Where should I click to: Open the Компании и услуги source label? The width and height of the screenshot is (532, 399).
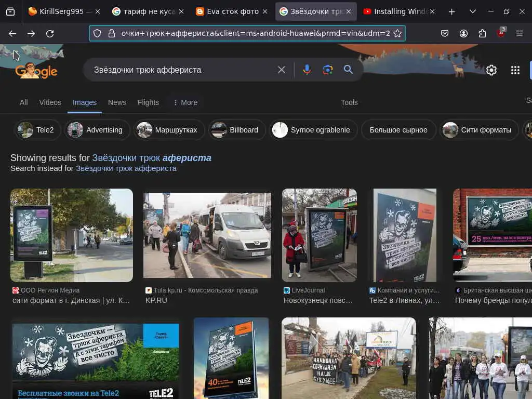pos(408,290)
